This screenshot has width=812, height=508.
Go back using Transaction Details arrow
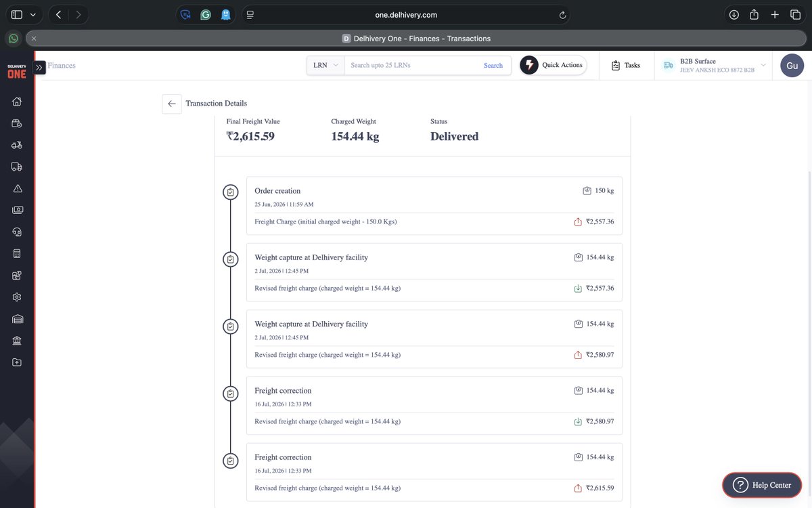(x=172, y=104)
